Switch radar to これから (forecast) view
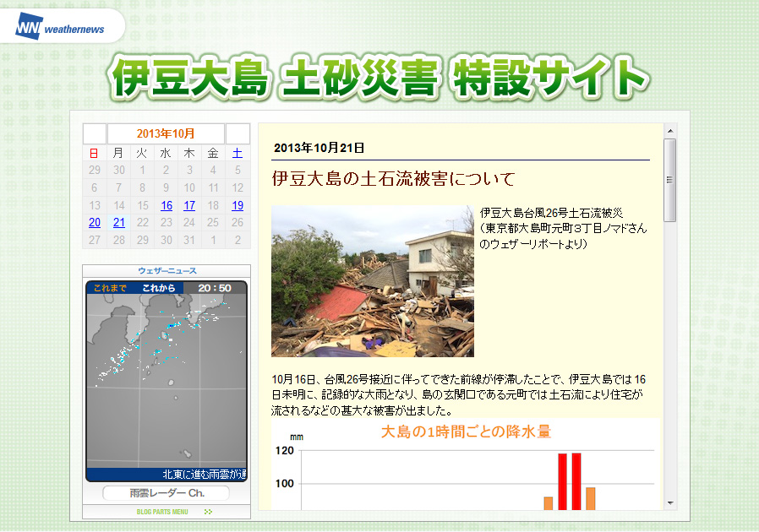 [x=159, y=288]
